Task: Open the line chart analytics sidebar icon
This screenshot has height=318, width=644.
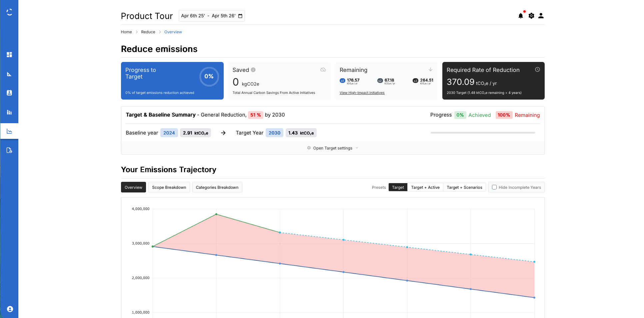Action: click(x=9, y=131)
